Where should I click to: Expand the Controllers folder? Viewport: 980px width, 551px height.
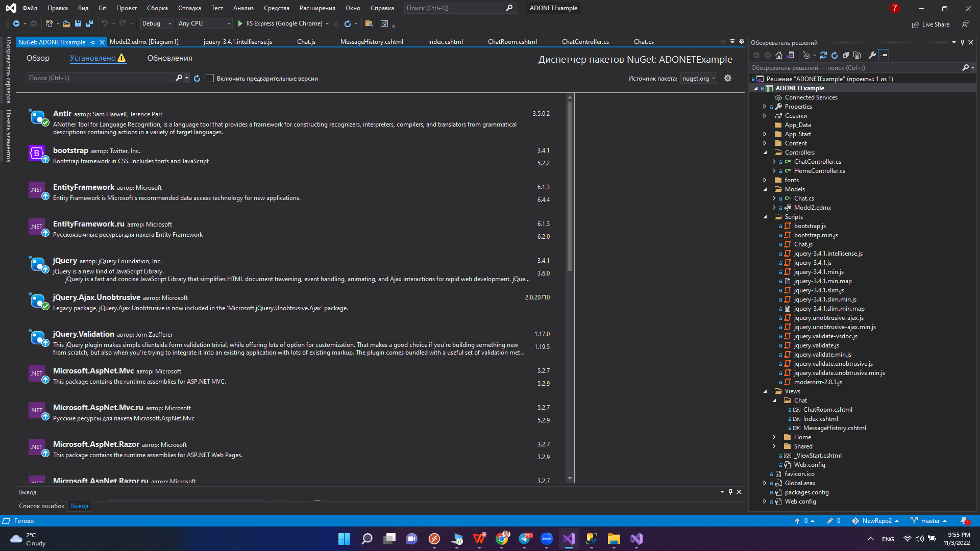(x=765, y=153)
